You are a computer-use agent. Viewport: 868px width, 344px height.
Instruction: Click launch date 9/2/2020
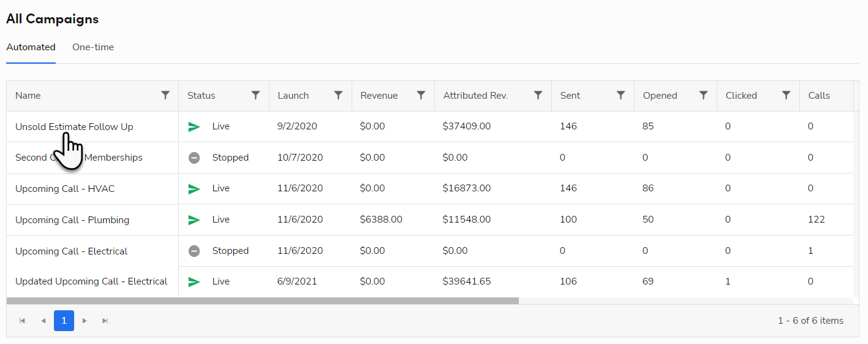298,127
